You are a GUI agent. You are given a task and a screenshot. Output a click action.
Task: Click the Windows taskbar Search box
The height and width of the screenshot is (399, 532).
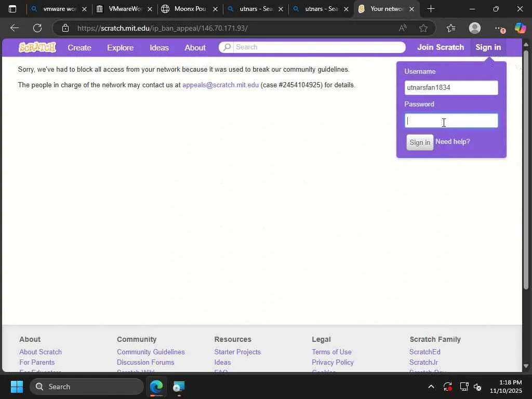pyautogui.click(x=87, y=387)
